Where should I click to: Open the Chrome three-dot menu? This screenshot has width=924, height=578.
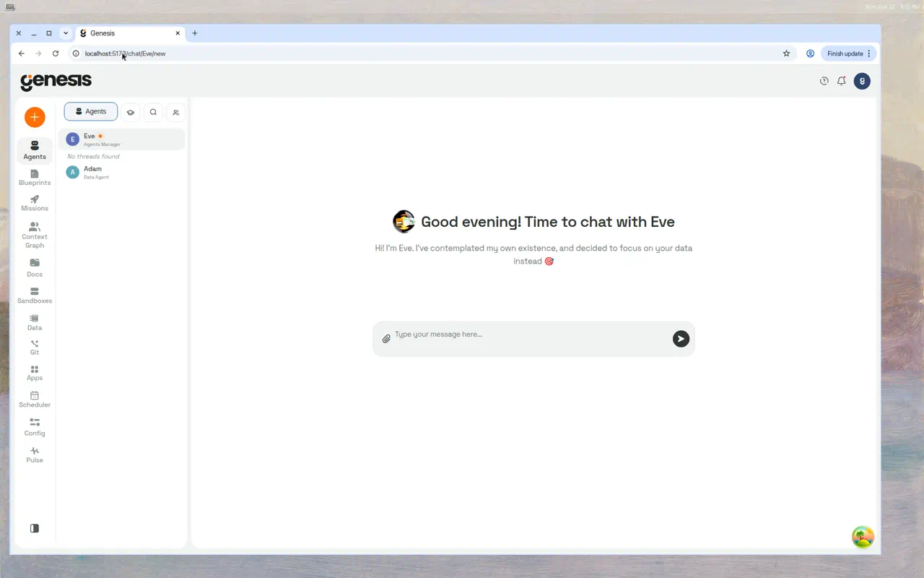[869, 53]
